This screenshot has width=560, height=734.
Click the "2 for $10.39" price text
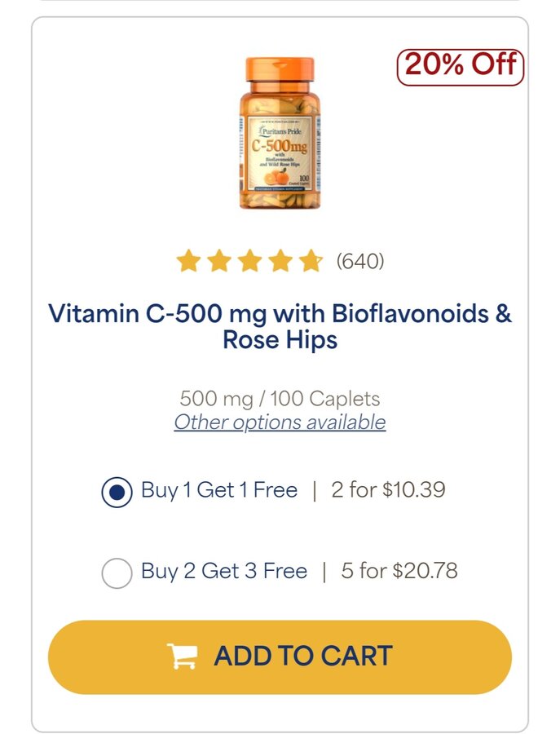pos(388,490)
